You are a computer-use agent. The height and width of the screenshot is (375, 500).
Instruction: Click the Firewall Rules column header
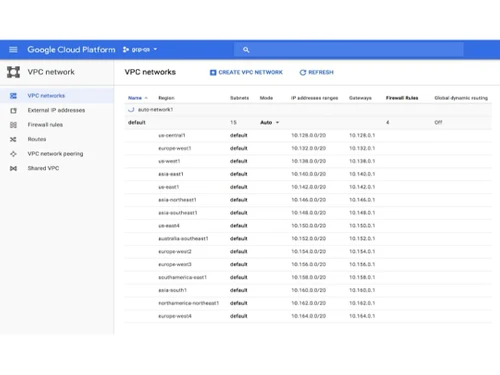coord(402,98)
